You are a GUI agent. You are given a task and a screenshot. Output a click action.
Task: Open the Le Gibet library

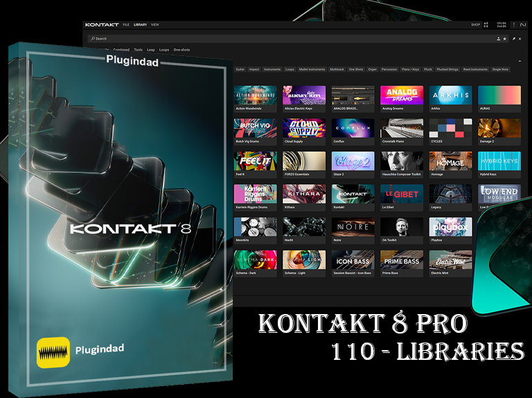click(x=402, y=198)
